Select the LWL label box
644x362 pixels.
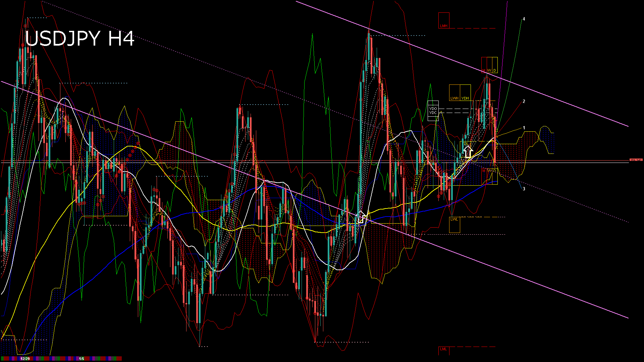(x=454, y=225)
